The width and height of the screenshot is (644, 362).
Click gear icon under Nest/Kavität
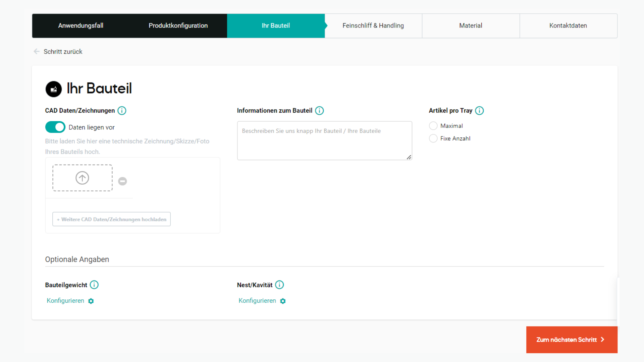(283, 301)
